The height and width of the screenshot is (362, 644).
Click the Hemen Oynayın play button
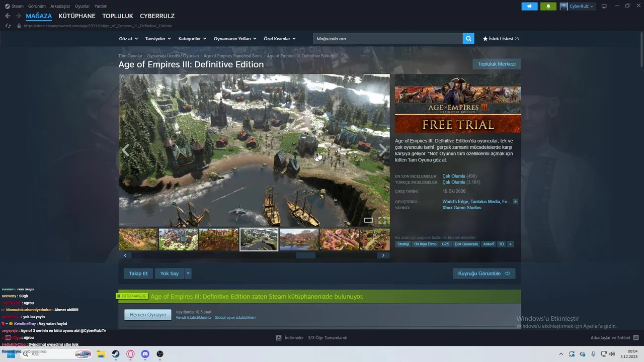pyautogui.click(x=148, y=315)
